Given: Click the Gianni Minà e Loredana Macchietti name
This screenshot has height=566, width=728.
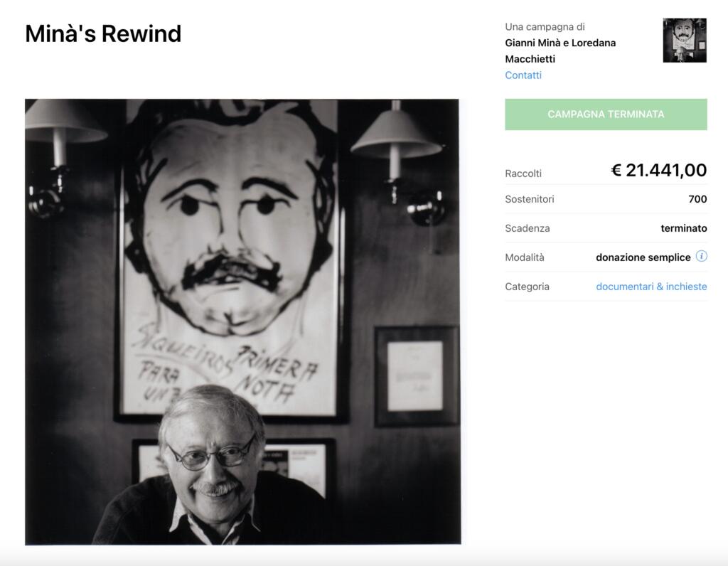Looking at the screenshot, I should click(560, 50).
